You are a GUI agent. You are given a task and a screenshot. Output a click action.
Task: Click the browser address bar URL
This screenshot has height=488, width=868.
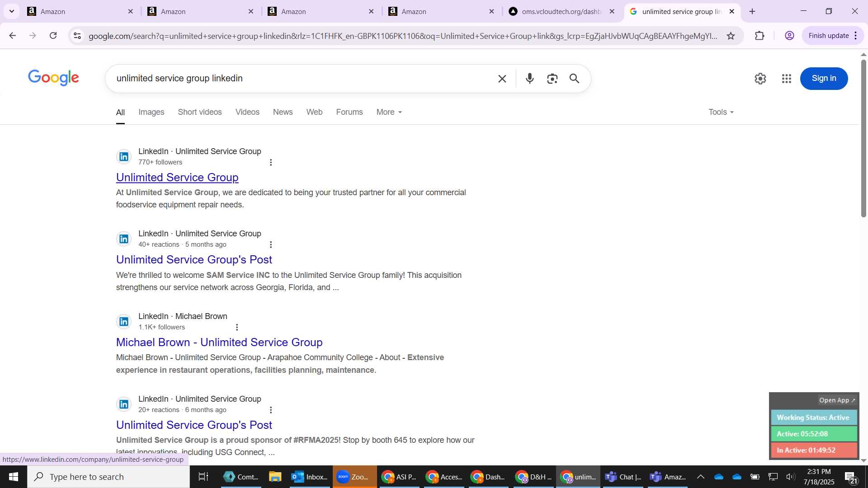402,36
